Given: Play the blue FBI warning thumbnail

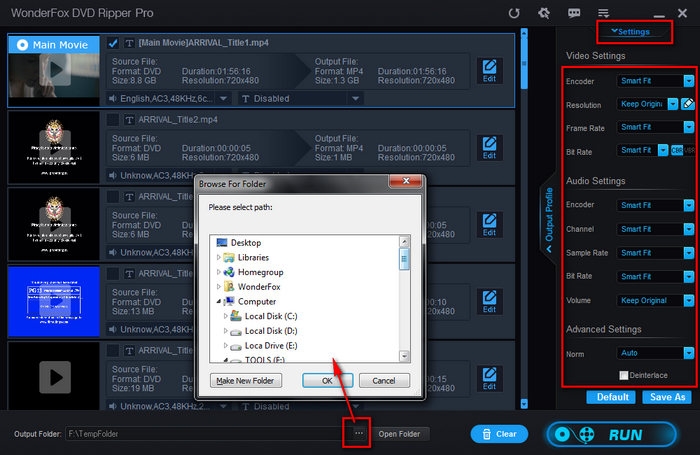Looking at the screenshot, I should pyautogui.click(x=55, y=302).
